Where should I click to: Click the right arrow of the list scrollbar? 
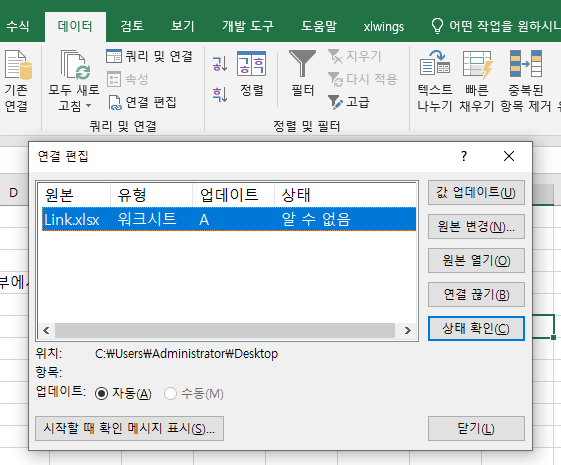tap(408, 330)
